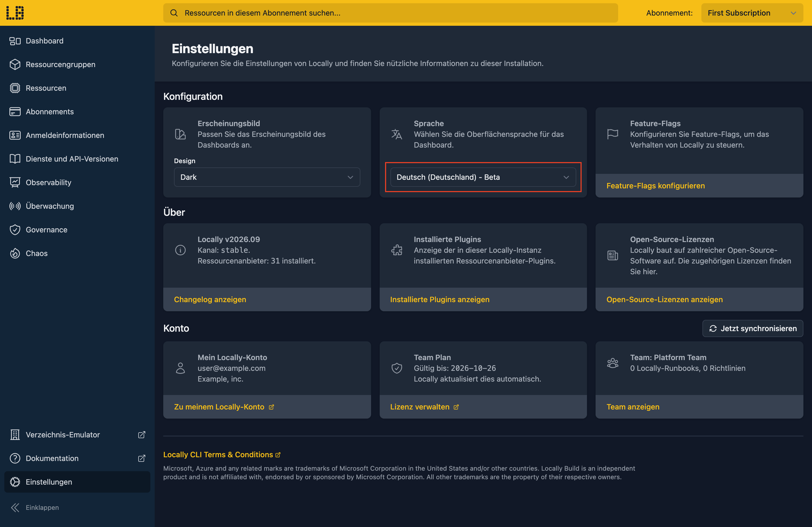The height and width of the screenshot is (527, 812).
Task: Click the Observability chart icon
Action: tap(15, 182)
